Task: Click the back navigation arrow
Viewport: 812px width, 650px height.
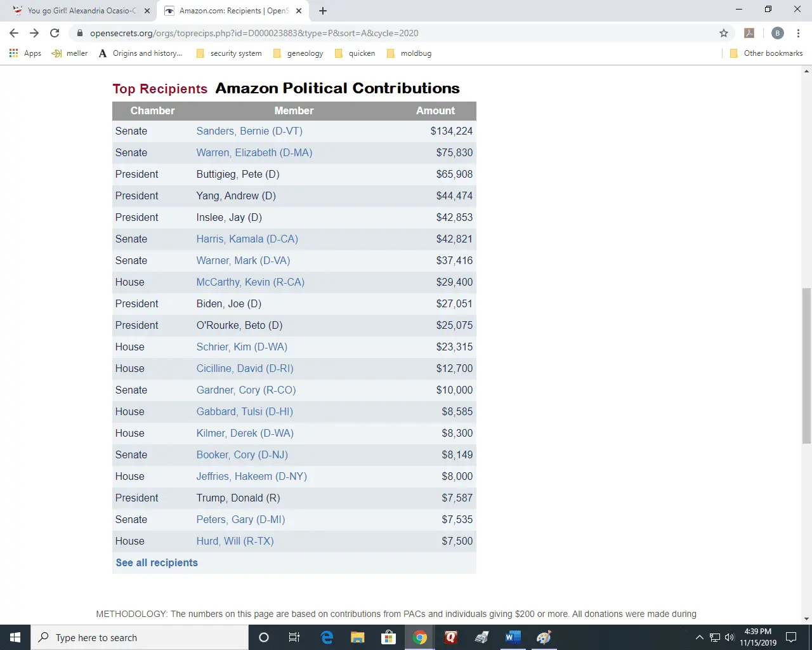Action: pos(13,33)
